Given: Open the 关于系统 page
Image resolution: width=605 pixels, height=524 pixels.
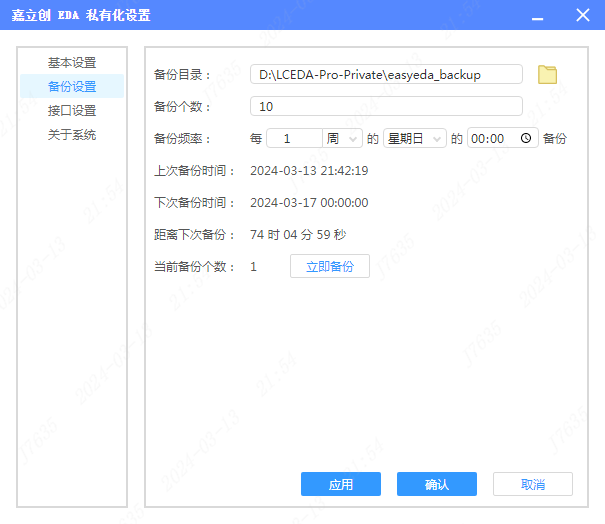Looking at the screenshot, I should 72,135.
